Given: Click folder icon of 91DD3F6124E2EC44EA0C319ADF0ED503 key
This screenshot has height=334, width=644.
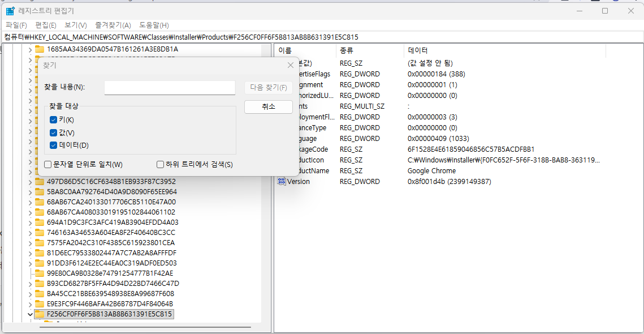Looking at the screenshot, I should [x=40, y=263].
